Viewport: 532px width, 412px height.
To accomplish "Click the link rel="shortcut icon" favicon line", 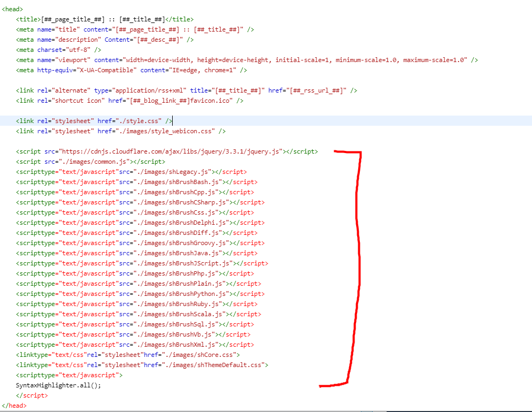I will click(x=129, y=101).
